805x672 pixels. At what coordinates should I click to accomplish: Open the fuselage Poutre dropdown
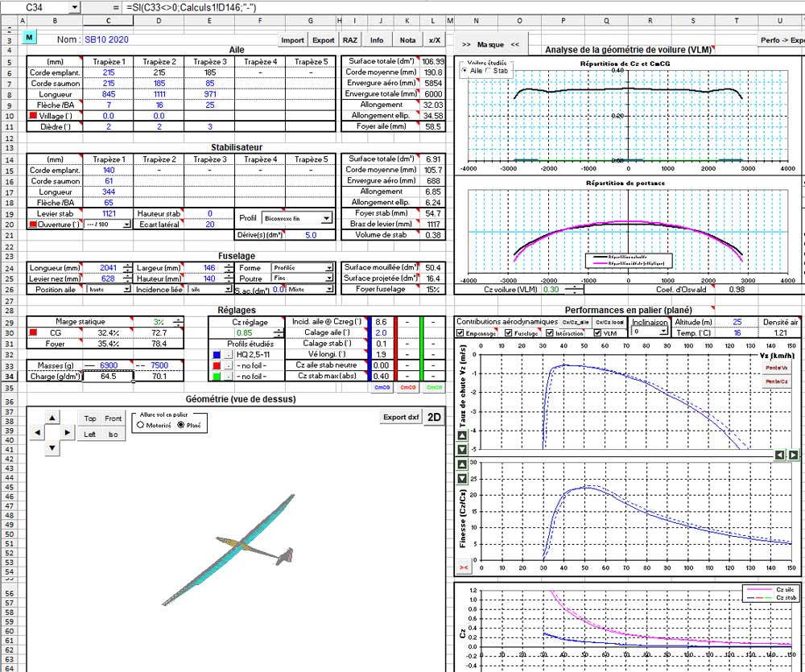(x=329, y=278)
